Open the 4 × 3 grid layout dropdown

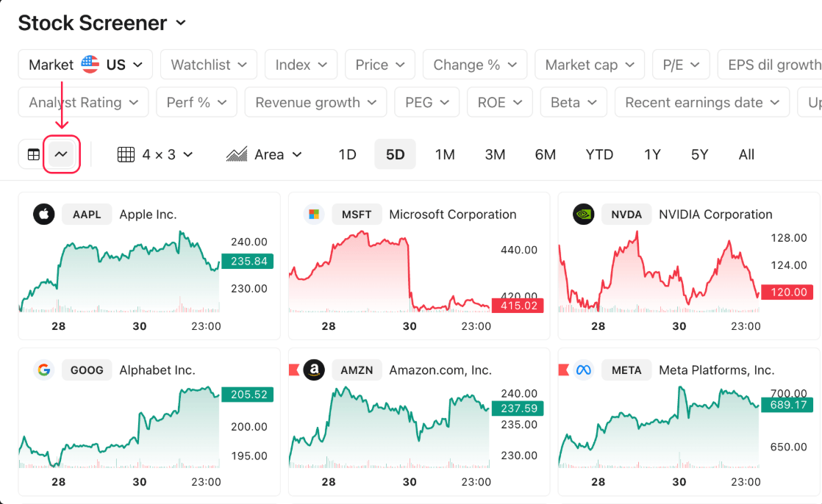click(155, 154)
